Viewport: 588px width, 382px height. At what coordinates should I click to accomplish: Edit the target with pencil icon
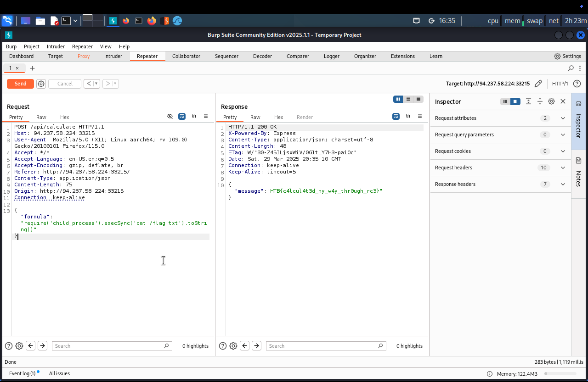[x=538, y=84]
